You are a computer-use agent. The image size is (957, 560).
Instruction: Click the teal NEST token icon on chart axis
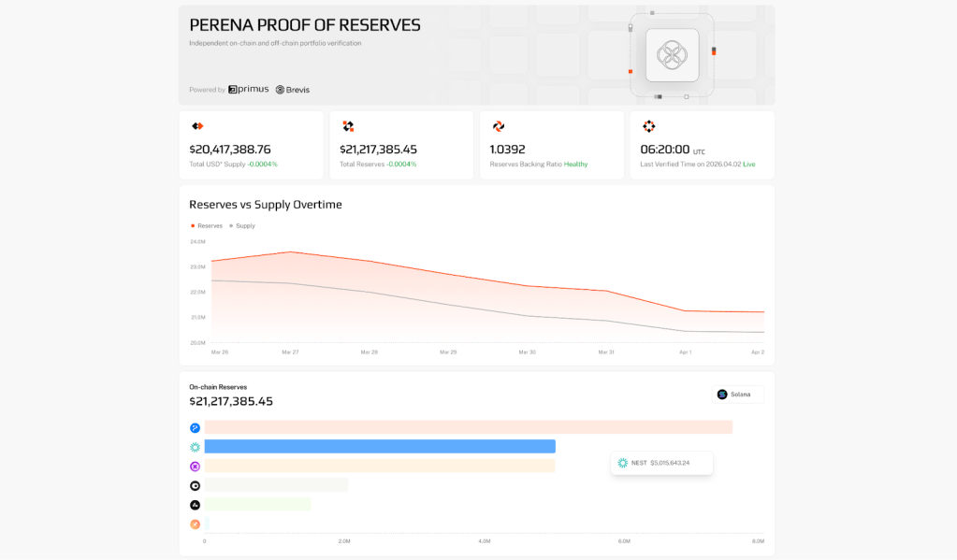195,447
